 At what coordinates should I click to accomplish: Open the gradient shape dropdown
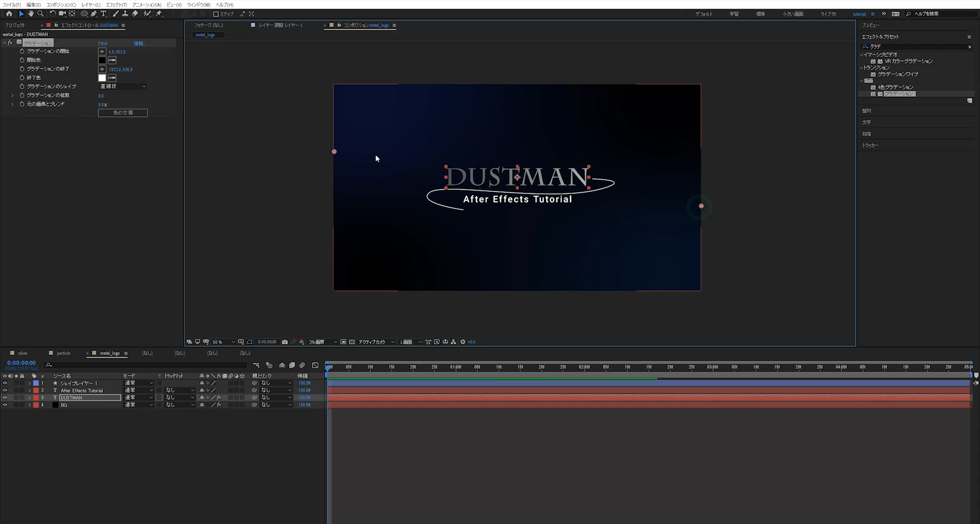(123, 86)
